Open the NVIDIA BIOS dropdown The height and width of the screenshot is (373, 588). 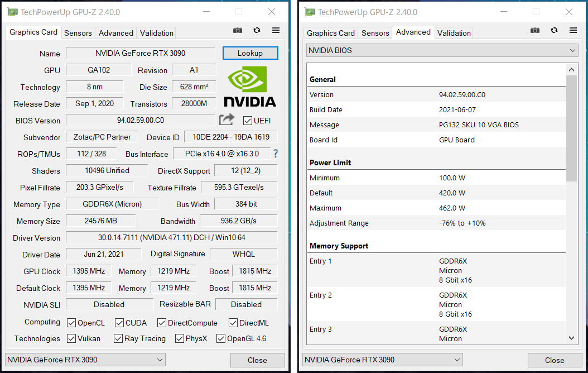[x=442, y=50]
